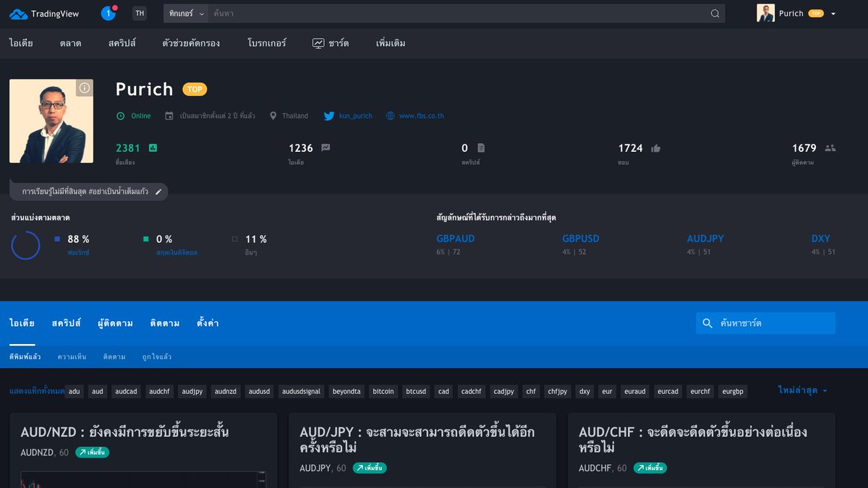Open the ไอเดีย main navigation menu

(21, 43)
